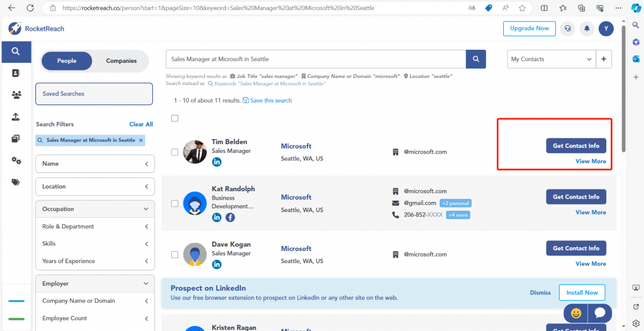Click the RocketReach logo
644x331 pixels.
36,28
